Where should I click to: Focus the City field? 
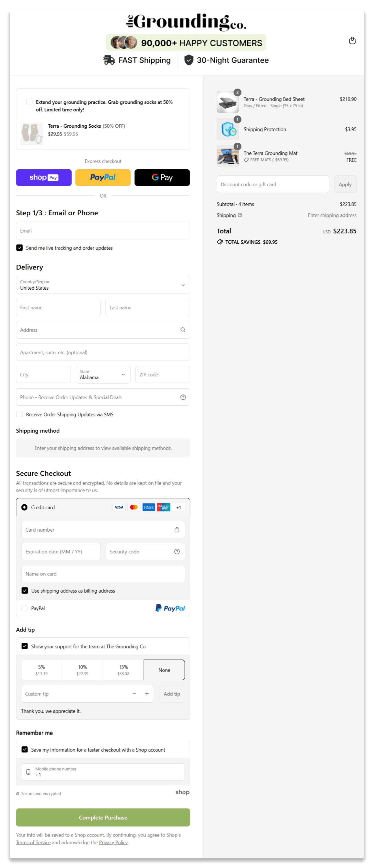43,374
